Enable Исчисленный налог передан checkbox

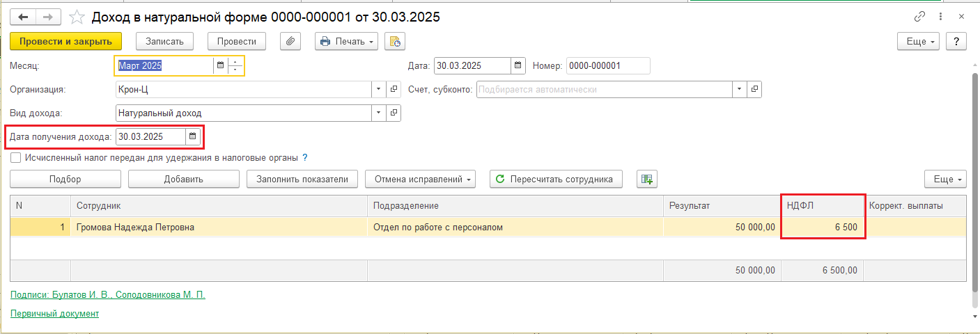coord(16,157)
